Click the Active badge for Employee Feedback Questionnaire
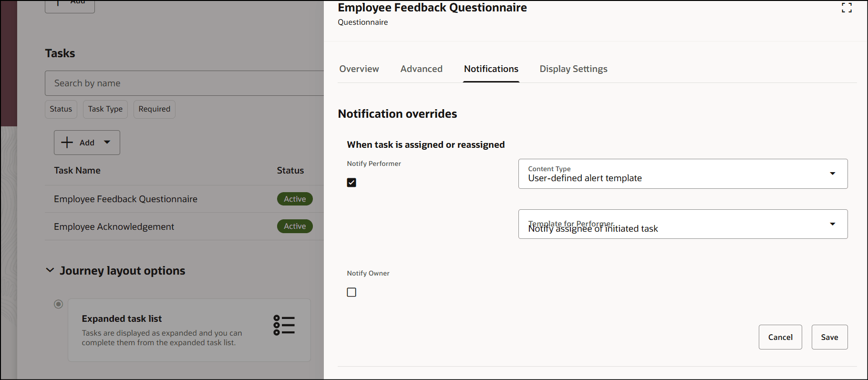 (295, 199)
